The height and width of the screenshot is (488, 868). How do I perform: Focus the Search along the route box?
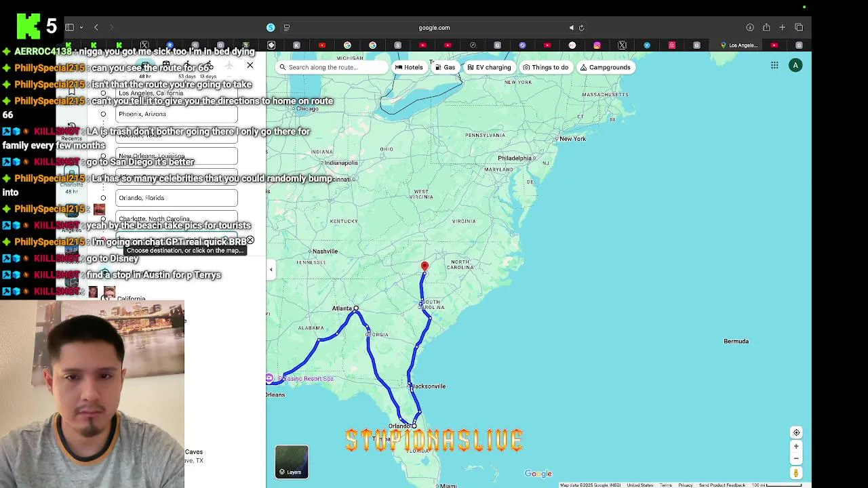pos(330,67)
